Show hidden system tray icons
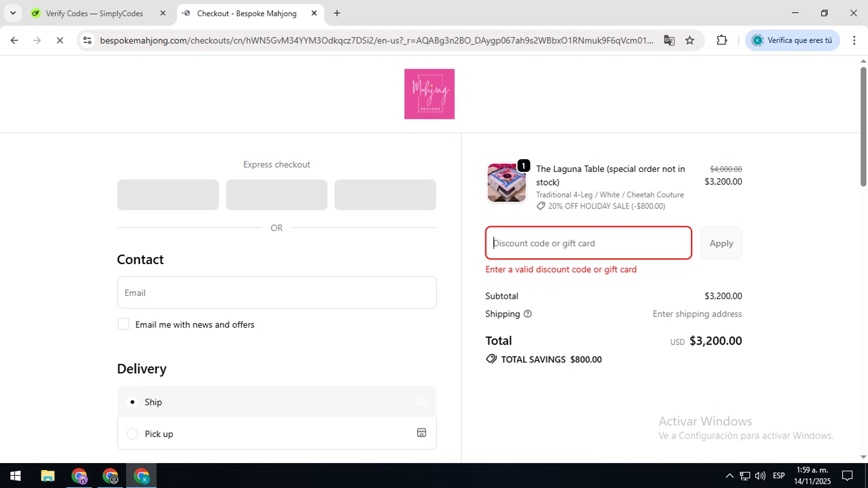 point(729,476)
